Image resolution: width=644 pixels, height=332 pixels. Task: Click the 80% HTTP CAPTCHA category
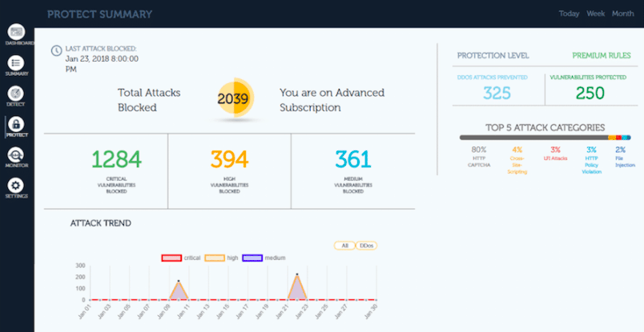point(479,157)
